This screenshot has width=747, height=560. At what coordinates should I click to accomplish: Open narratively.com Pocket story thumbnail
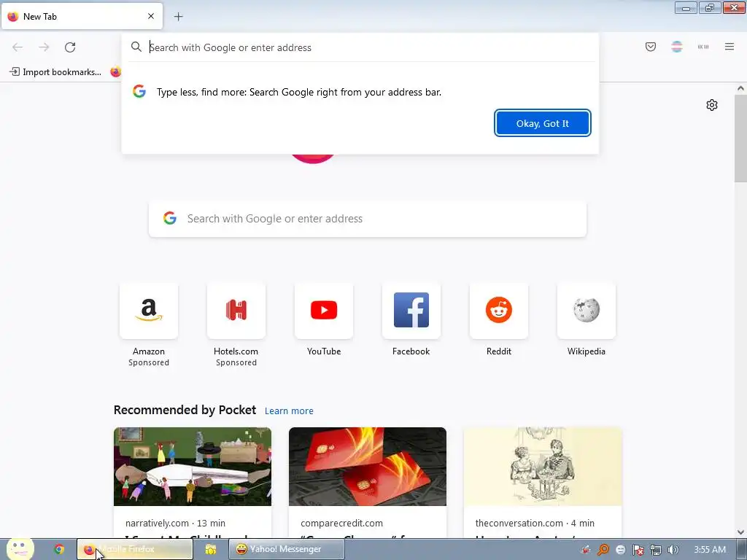point(193,467)
